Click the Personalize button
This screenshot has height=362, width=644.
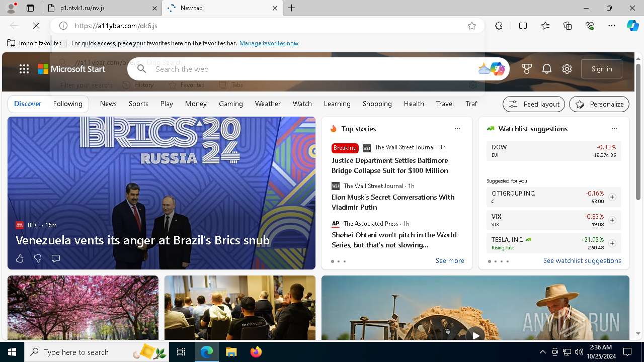point(599,104)
